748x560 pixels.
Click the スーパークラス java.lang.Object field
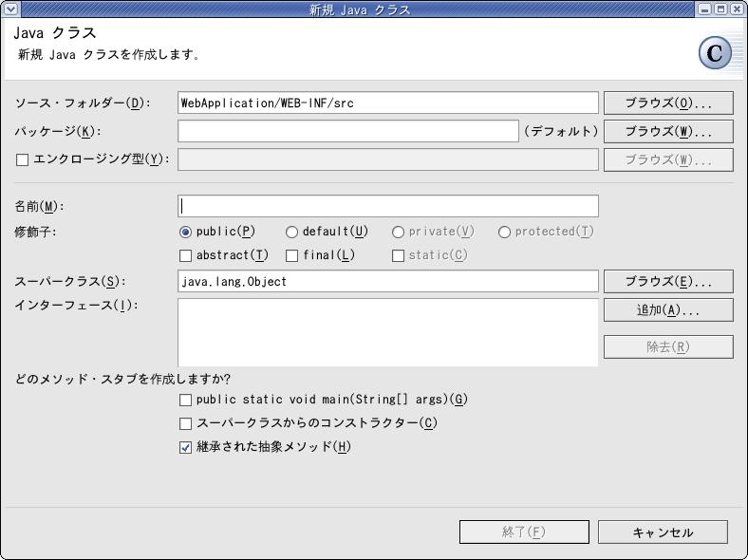[x=388, y=282]
